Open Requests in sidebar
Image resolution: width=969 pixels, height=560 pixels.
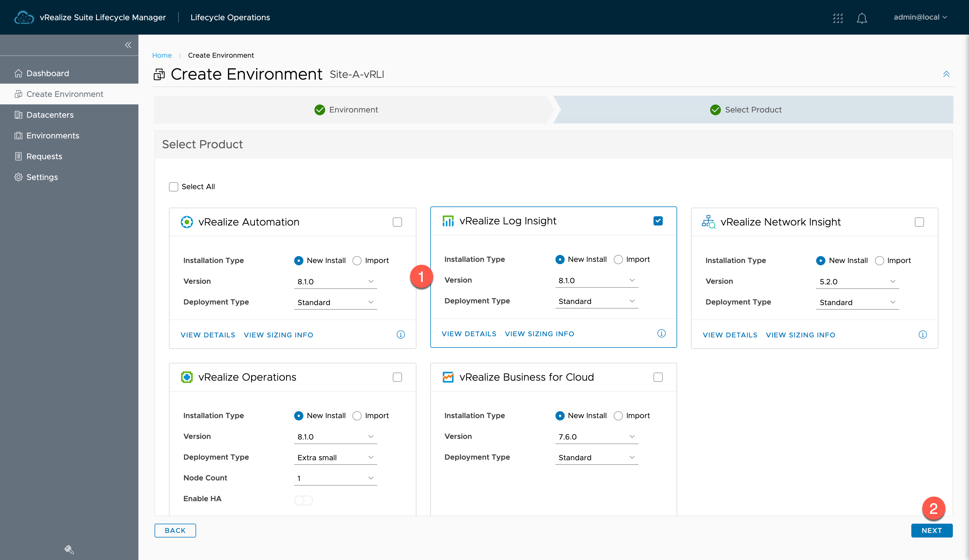click(x=69, y=156)
